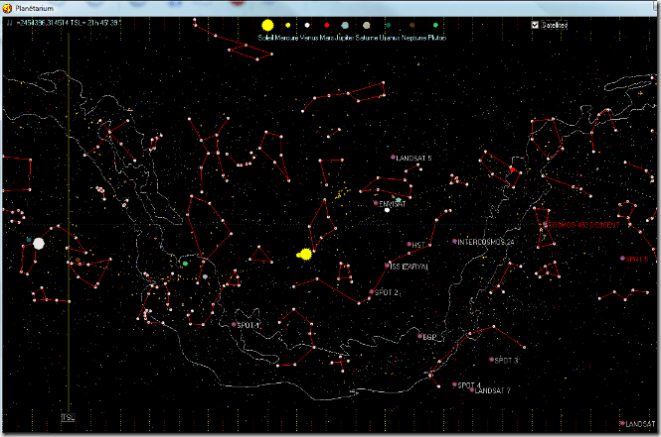This screenshot has width=661, height=437.
Task: Select the LANDSAT 7 satellite label
Action: tap(492, 391)
